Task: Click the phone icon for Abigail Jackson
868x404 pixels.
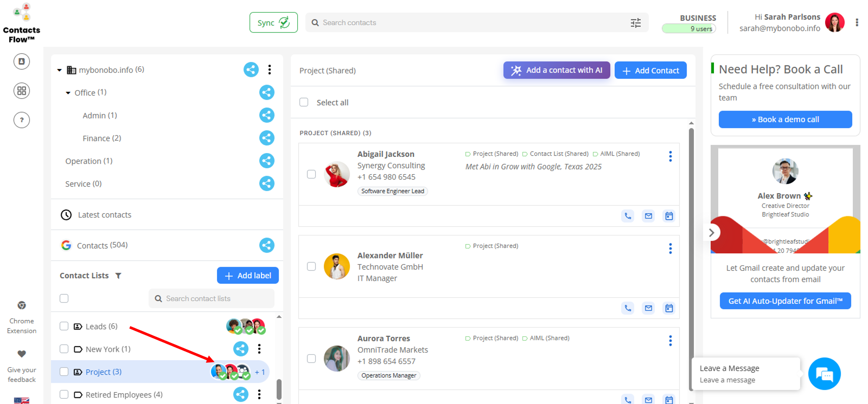Action: tap(628, 216)
